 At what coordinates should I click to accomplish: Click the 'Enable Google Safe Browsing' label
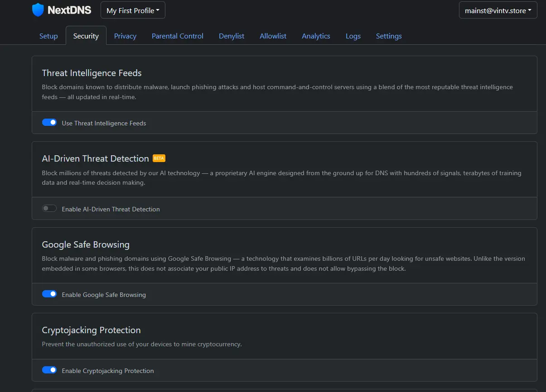104,295
